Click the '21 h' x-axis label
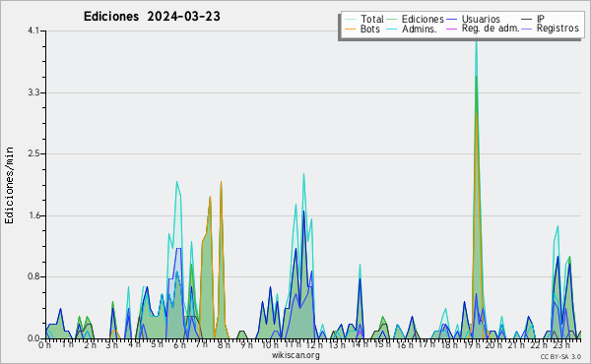Image resolution: width=591 pixels, height=364 pixels. (x=516, y=344)
